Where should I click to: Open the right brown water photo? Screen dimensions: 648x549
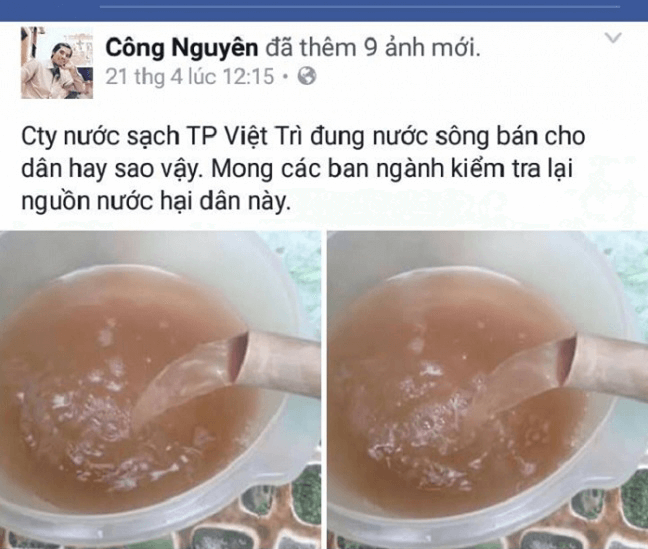pos(488,390)
